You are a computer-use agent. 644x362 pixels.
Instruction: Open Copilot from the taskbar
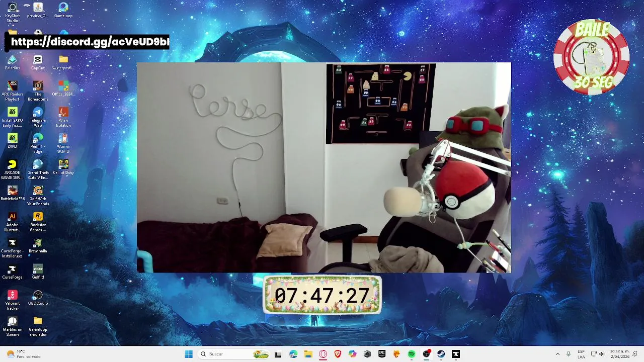click(352, 354)
